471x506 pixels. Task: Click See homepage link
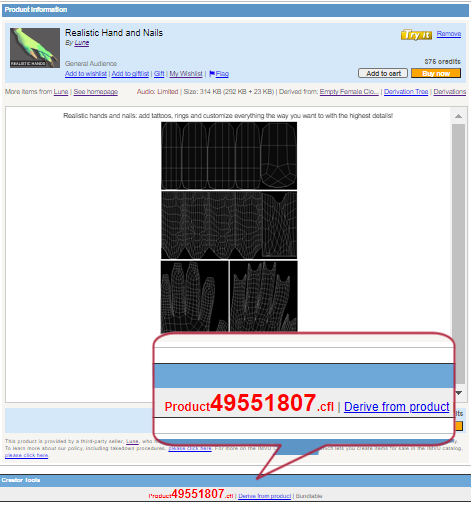tap(96, 92)
